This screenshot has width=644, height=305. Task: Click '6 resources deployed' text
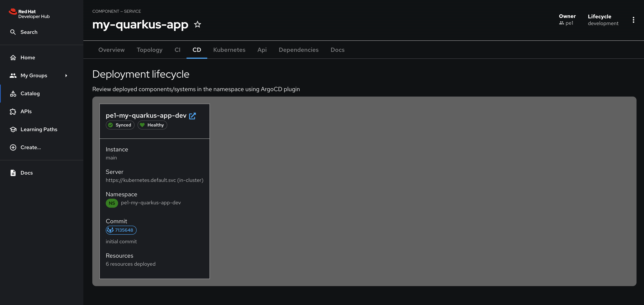pos(130,264)
